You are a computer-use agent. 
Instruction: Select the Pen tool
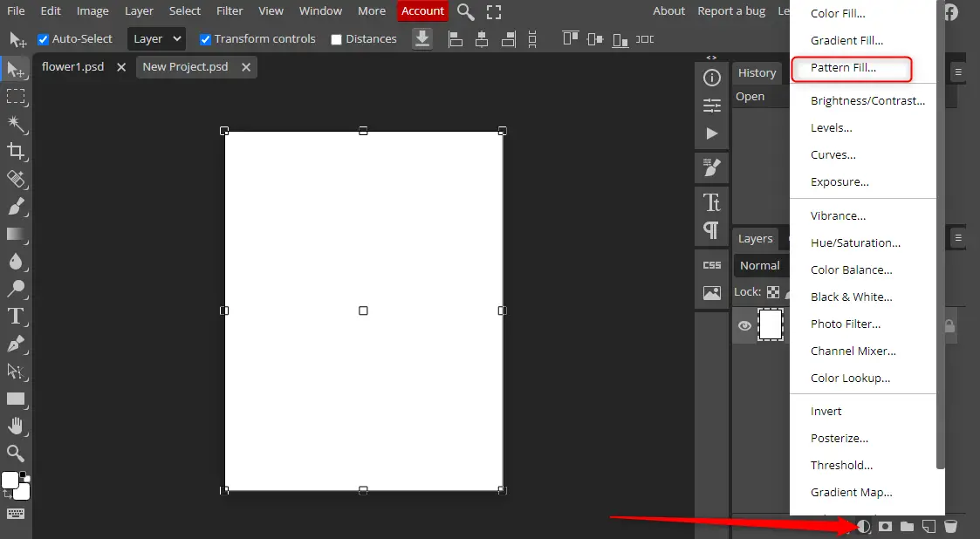(16, 344)
